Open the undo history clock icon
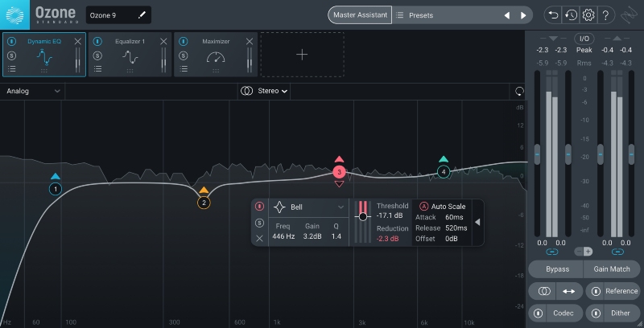The height and width of the screenshot is (328, 644). 570,14
